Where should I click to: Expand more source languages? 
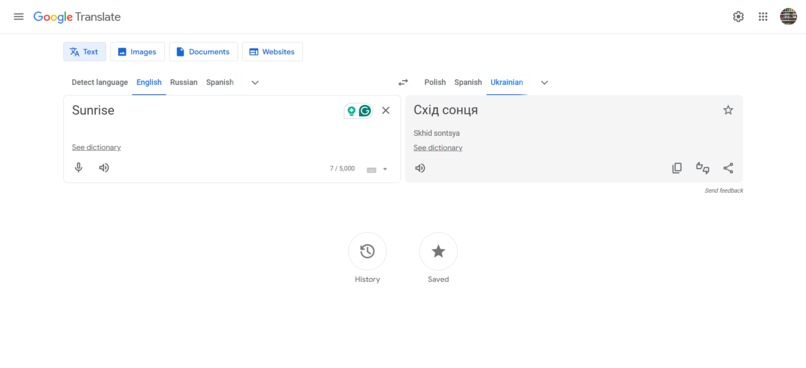tap(255, 83)
